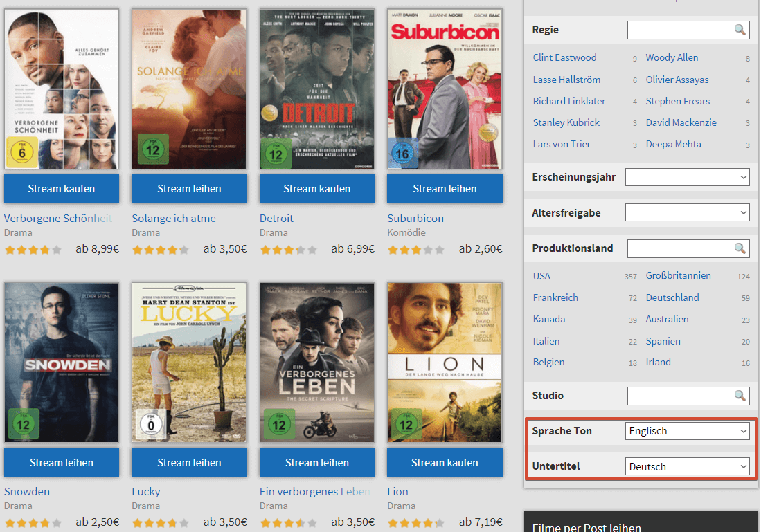The width and height of the screenshot is (761, 532).
Task: Filter by production country Australien
Action: pos(667,319)
